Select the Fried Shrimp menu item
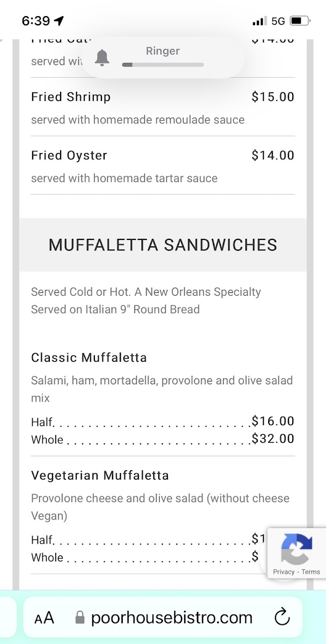The image size is (326, 644). coord(163,107)
